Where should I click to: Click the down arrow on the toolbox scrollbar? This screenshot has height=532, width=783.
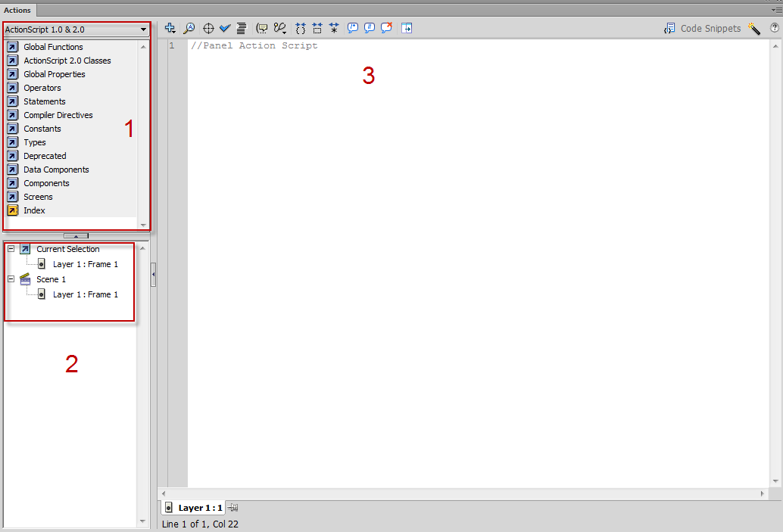coord(143,225)
